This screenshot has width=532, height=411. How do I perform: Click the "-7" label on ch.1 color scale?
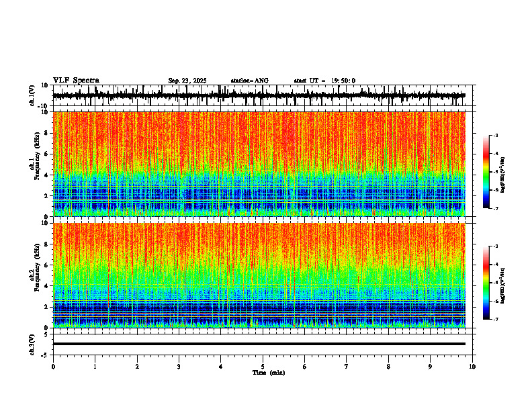pyautogui.click(x=496, y=208)
